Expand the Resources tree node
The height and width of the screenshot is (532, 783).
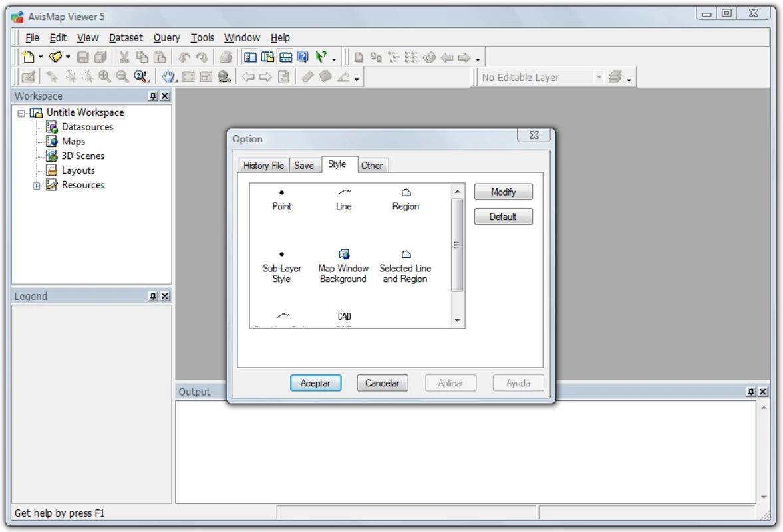[37, 186]
